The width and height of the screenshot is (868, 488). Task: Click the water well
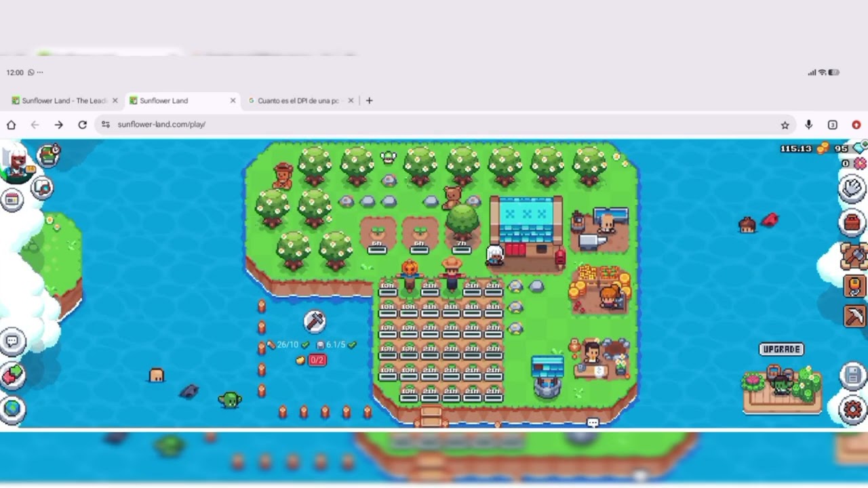point(547,376)
